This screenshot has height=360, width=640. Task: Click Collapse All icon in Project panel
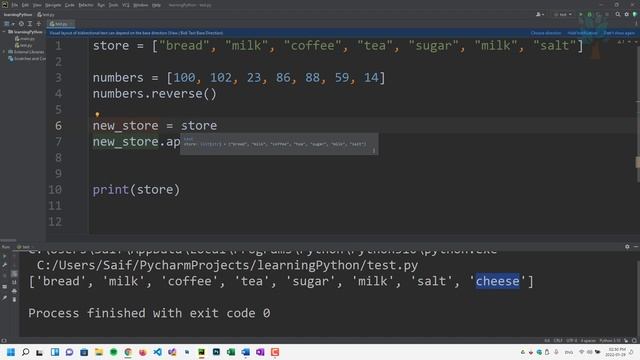coord(38,24)
